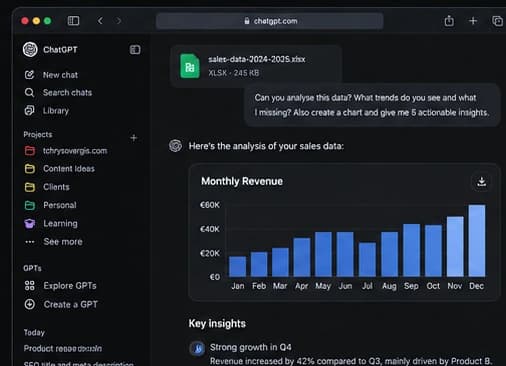Click the Monthly Revenue chart title
This screenshot has width=506, height=366.
(x=242, y=181)
